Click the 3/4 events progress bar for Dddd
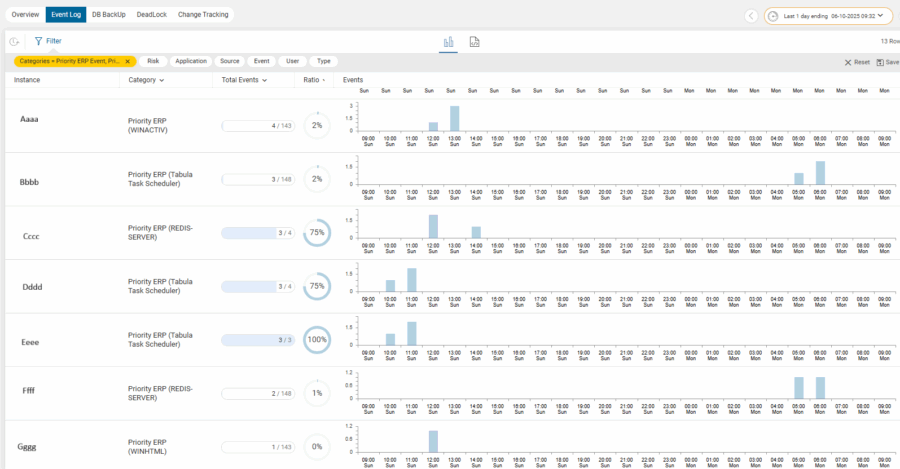This screenshot has height=469, width=900. coord(258,286)
